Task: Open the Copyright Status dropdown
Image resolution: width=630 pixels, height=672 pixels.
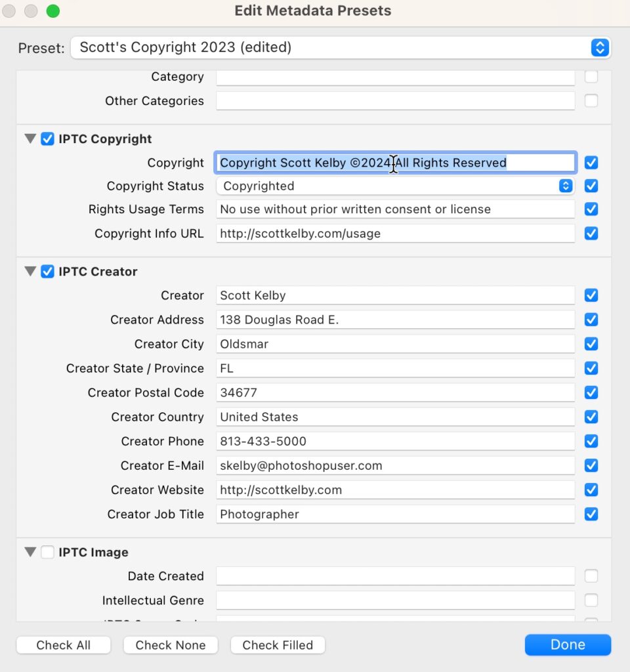Action: click(x=395, y=186)
